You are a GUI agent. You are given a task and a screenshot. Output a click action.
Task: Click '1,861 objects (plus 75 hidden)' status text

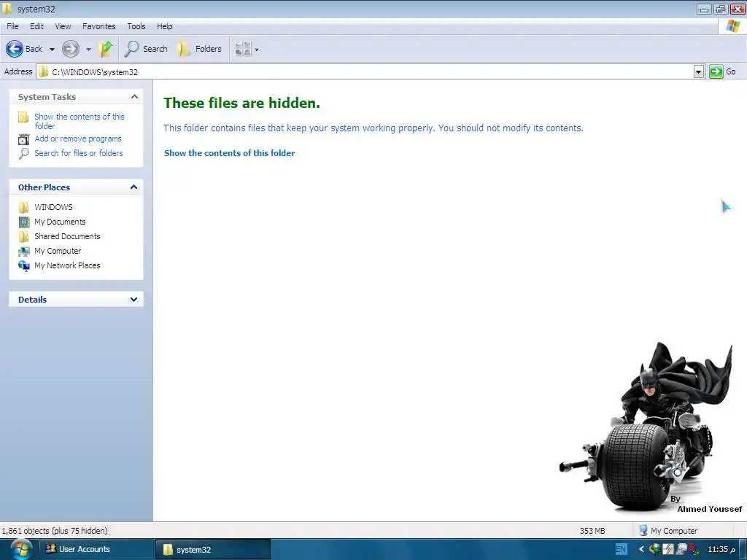[x=55, y=531]
